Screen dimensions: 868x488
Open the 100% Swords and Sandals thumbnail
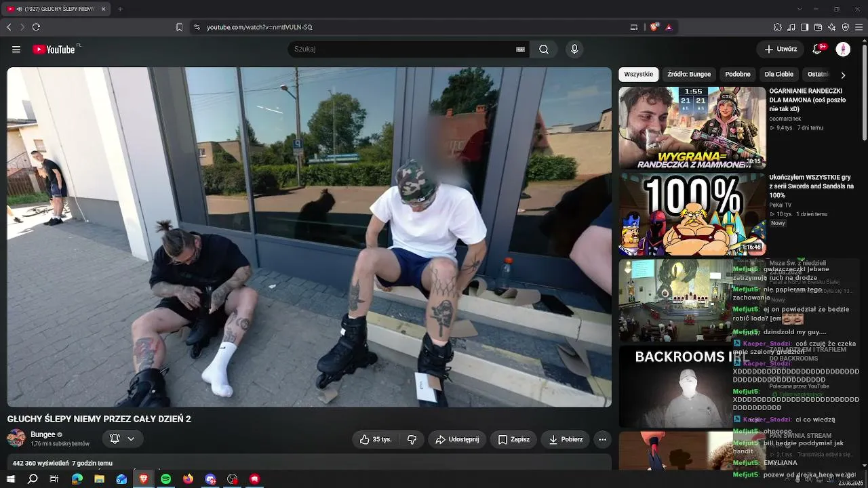(x=692, y=214)
